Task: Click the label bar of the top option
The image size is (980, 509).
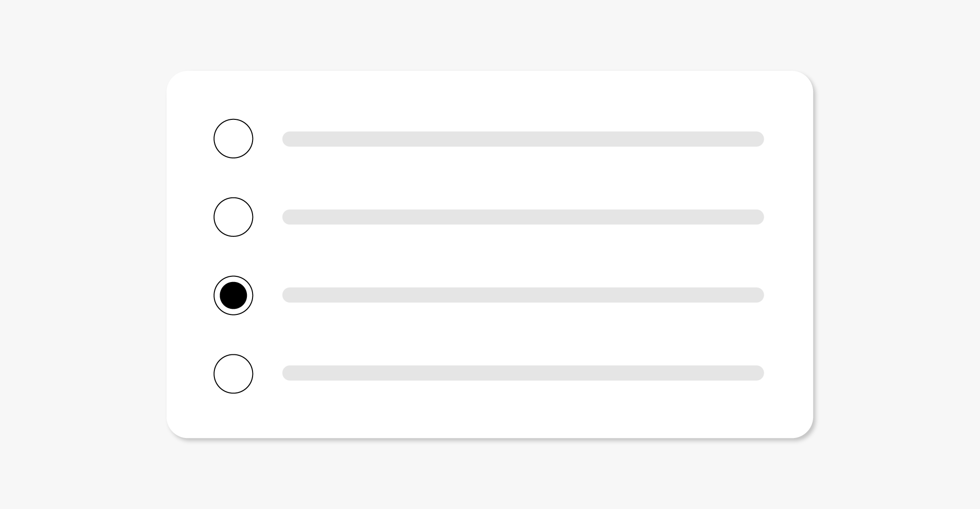Action: click(x=523, y=139)
